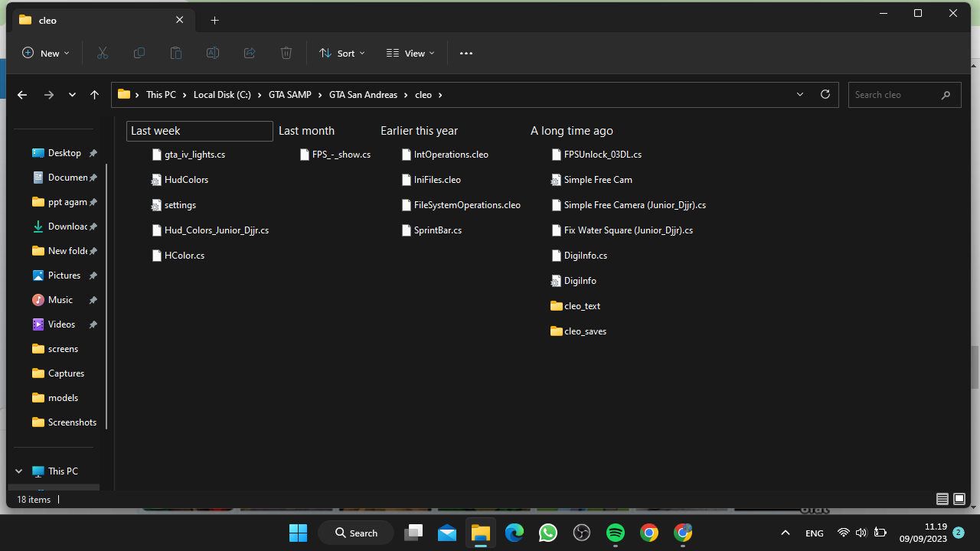Select the Hud_Colors_Junior_Djjr.cs file
Screen dimensions: 980x551
pos(210,230)
